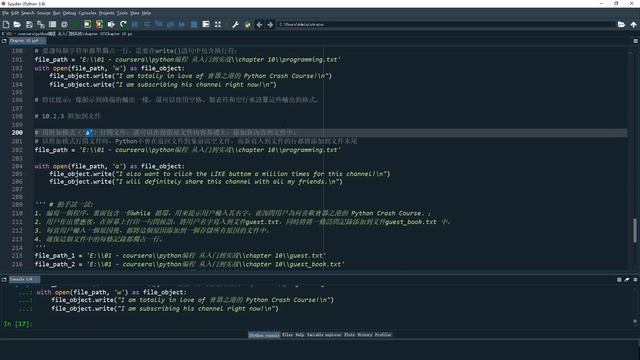Toggle fullscreen mode from the toolbar
The width and height of the screenshot is (640, 360).
[x=218, y=24]
